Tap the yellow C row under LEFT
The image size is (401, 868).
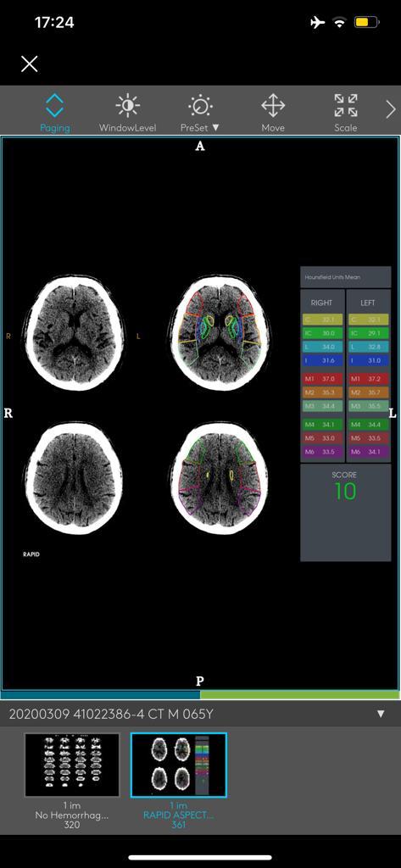point(368,320)
